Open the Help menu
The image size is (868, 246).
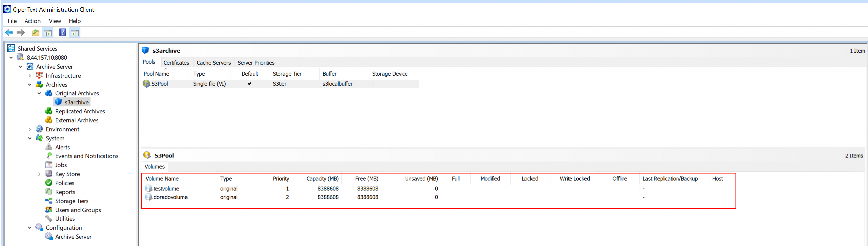click(x=75, y=21)
